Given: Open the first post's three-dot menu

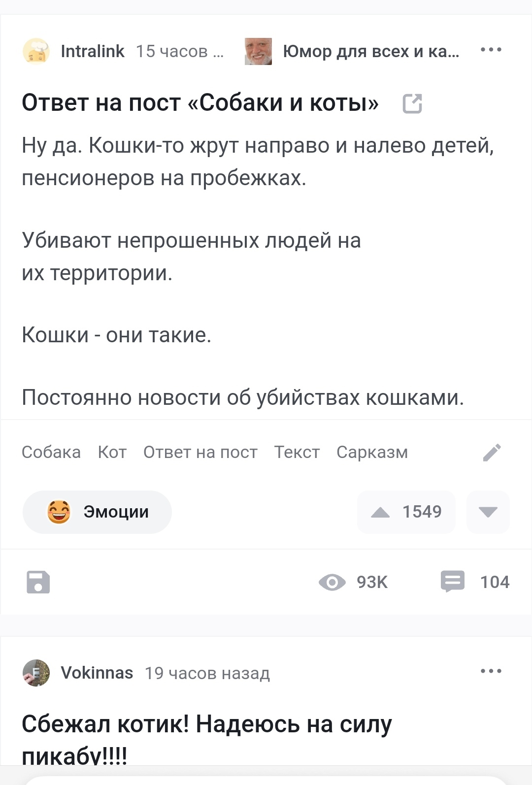Looking at the screenshot, I should click(x=491, y=50).
